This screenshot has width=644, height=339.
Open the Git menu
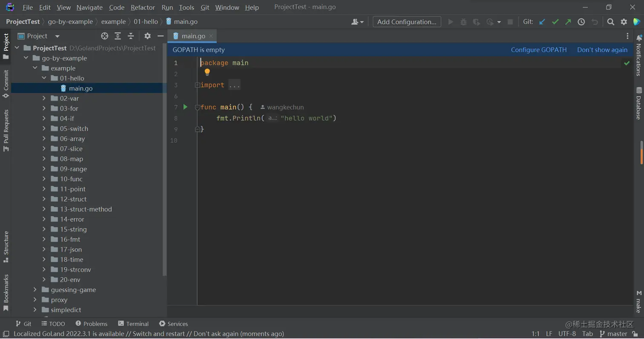pyautogui.click(x=205, y=7)
